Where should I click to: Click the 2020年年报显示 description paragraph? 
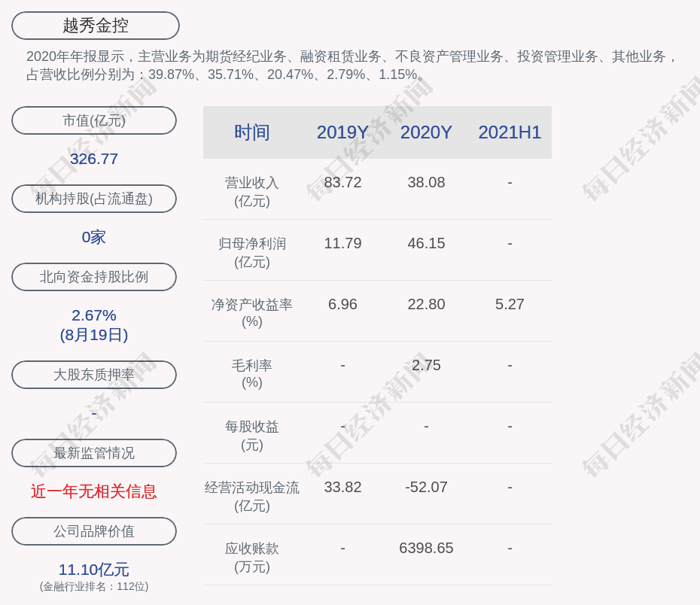pyautogui.click(x=352, y=65)
